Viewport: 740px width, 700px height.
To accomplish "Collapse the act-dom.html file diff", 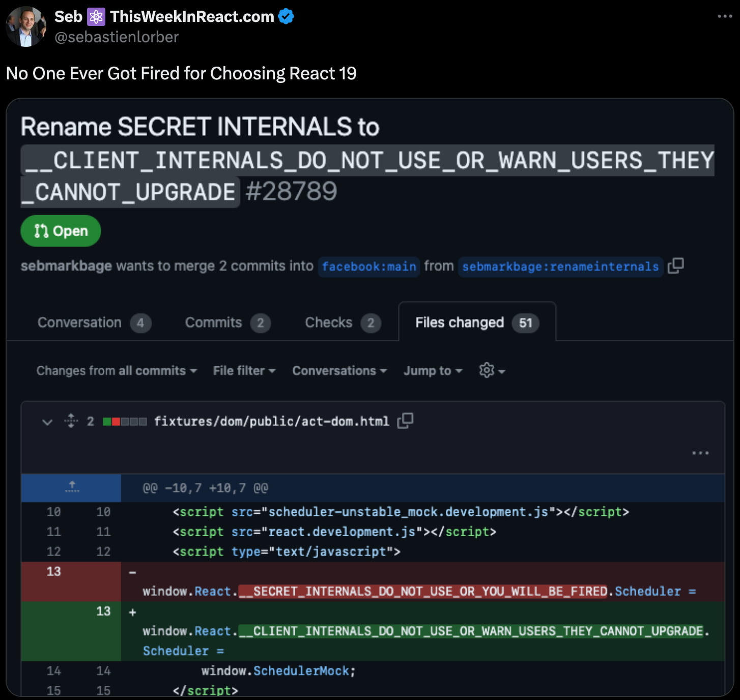I will tap(47, 422).
